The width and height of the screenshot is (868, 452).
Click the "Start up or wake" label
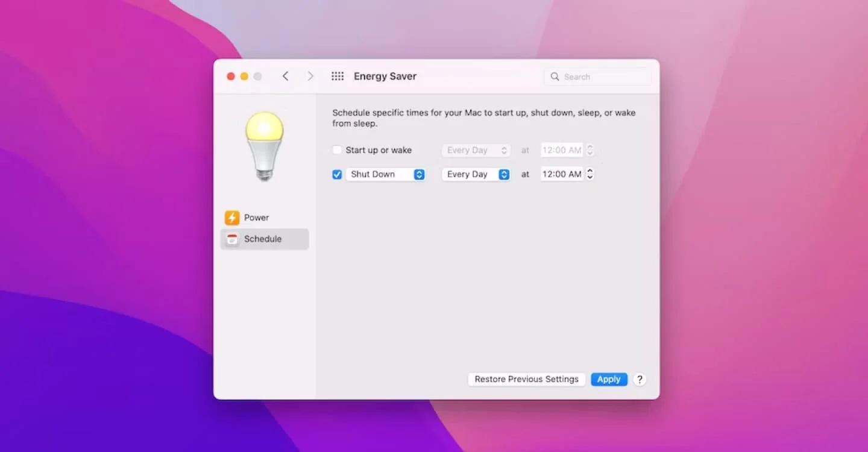379,150
